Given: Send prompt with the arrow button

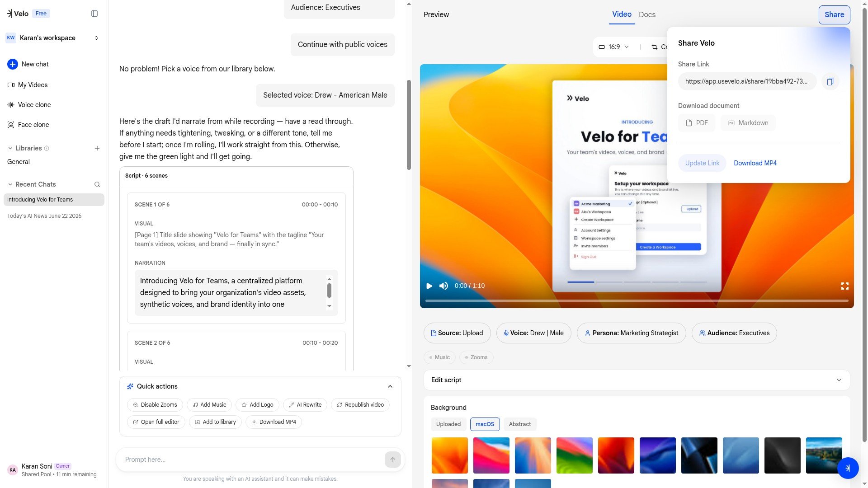Looking at the screenshot, I should [x=393, y=460].
